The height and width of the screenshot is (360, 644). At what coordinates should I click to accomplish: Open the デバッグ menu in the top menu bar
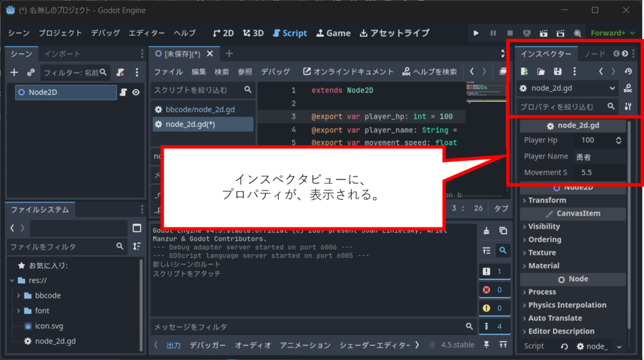coord(105,33)
